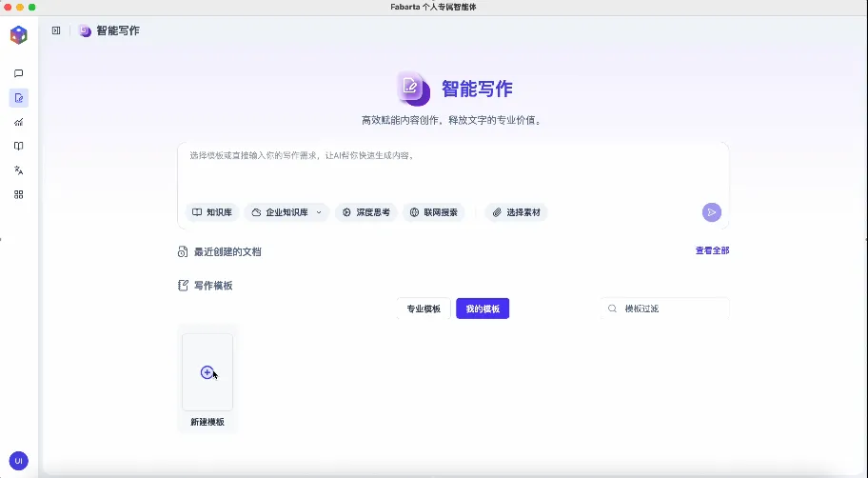Viewport: 868px width, 478px height.
Task: Focus the 模板过滤 search field
Action: coord(671,309)
